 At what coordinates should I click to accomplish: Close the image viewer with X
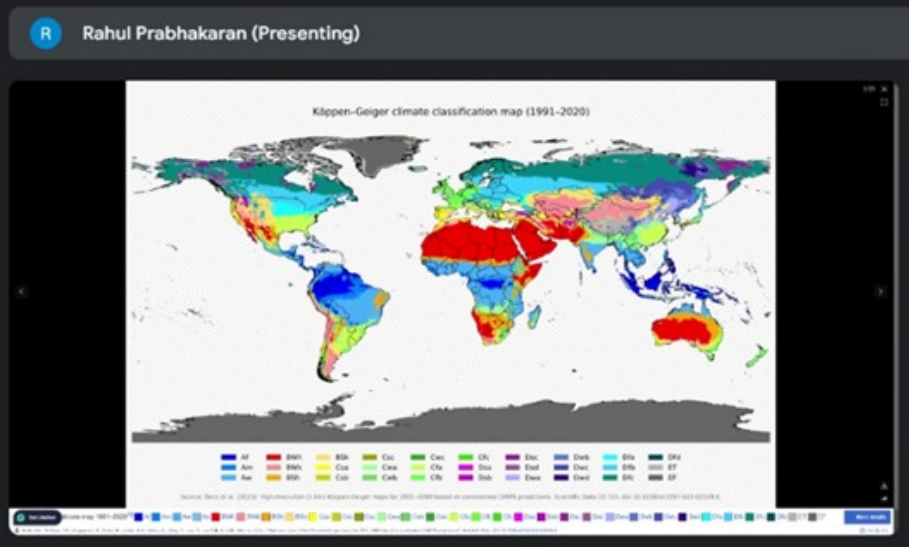(884, 89)
